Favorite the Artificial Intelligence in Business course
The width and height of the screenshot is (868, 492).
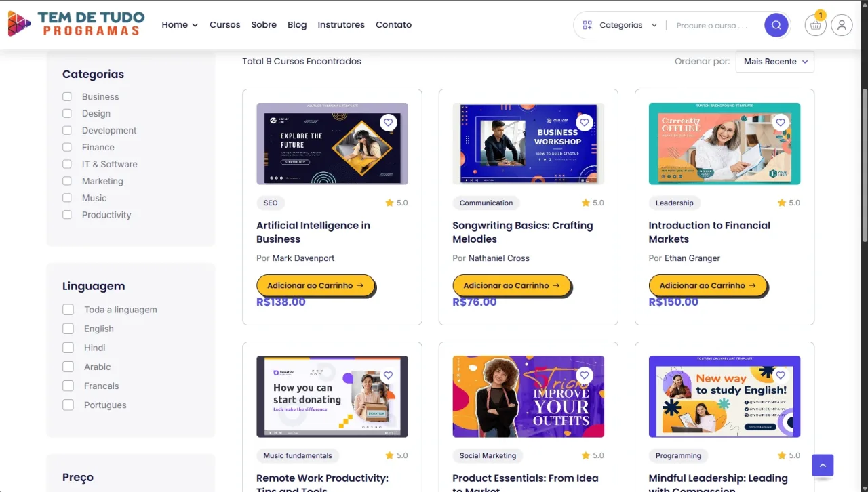click(388, 123)
